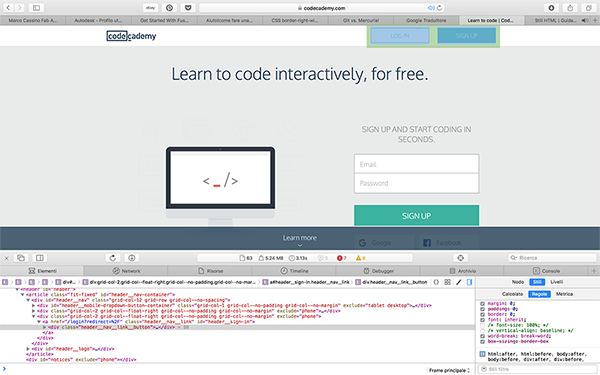600x375 pixels.
Task: Expand the div header__nav__link__button node
Action: coord(44,327)
